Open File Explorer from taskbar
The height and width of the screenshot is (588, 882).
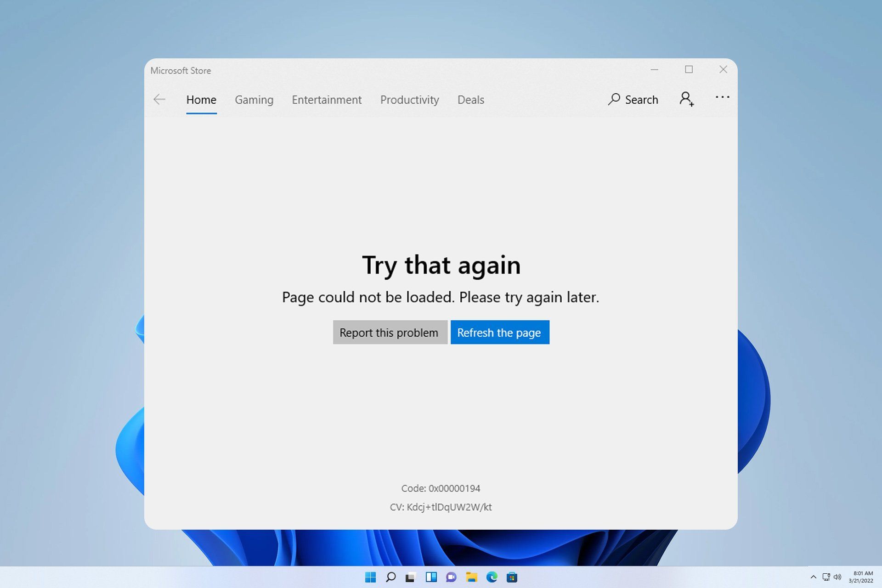[471, 577]
